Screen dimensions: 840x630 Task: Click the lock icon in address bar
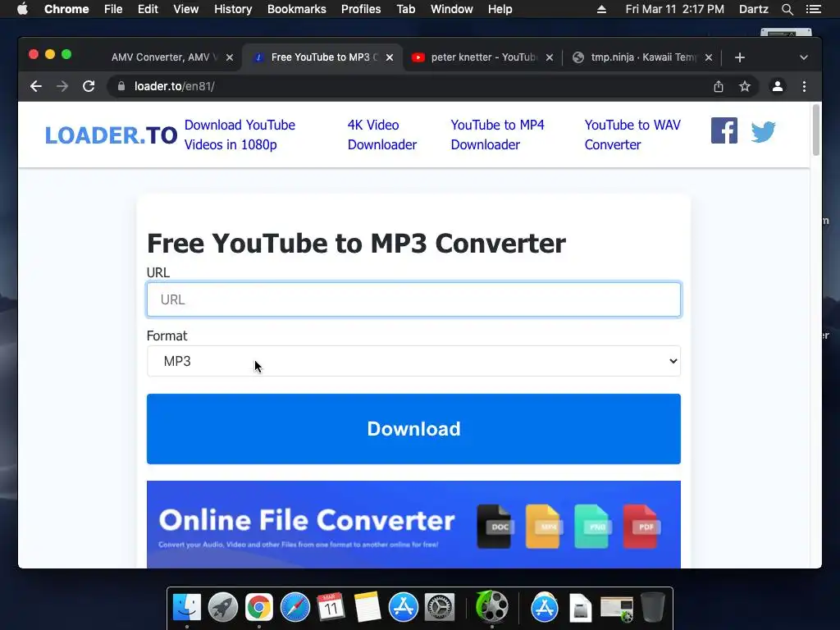pos(121,86)
